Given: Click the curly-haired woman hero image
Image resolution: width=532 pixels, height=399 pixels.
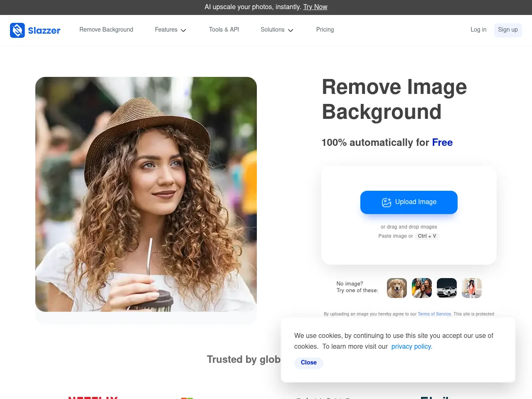Looking at the screenshot, I should (x=146, y=194).
